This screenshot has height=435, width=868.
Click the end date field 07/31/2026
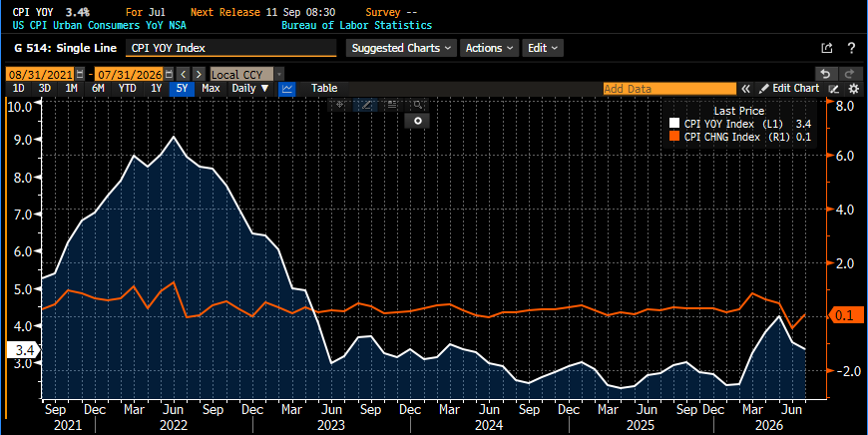(x=129, y=74)
